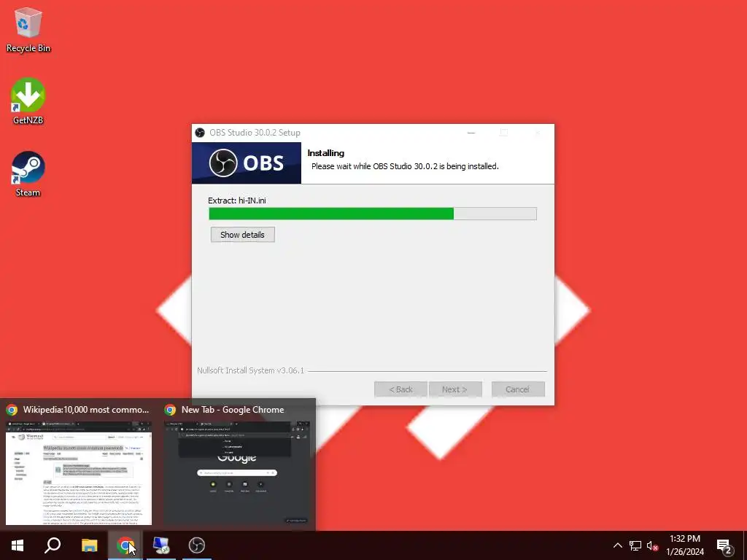The width and height of the screenshot is (747, 560).
Task: Click the Google Chrome taskbar icon
Action: 125,545
